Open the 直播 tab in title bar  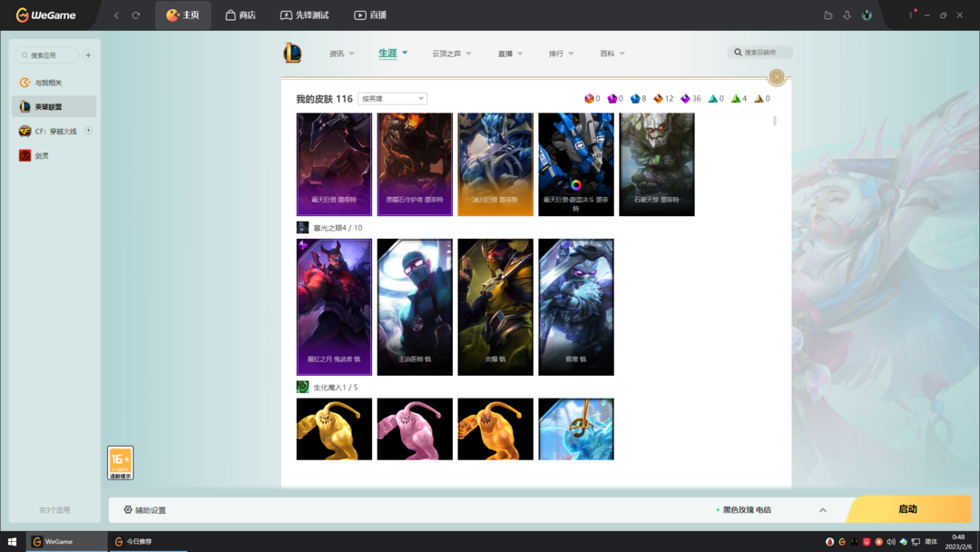point(370,15)
